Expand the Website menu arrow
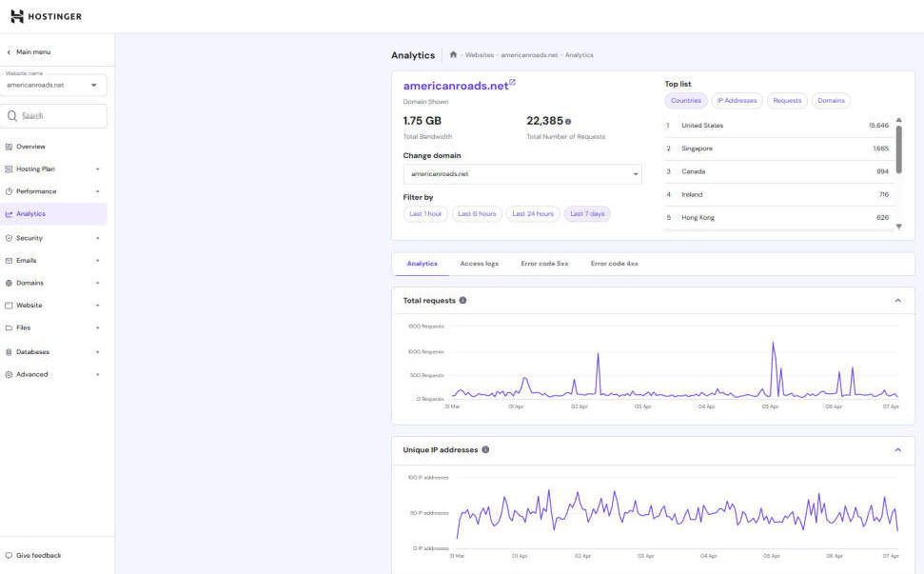924x574 pixels. coord(98,306)
